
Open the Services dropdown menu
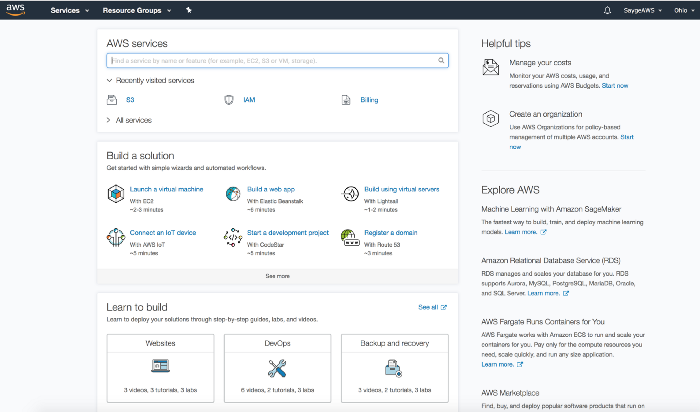pyautogui.click(x=68, y=10)
